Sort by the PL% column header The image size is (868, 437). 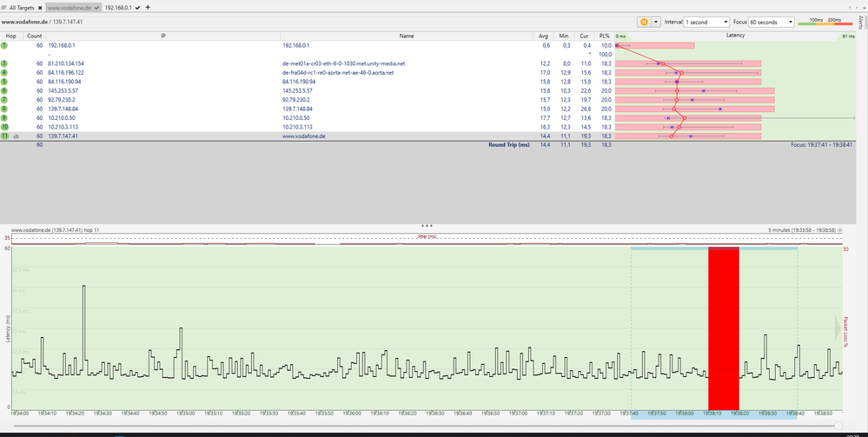(605, 36)
